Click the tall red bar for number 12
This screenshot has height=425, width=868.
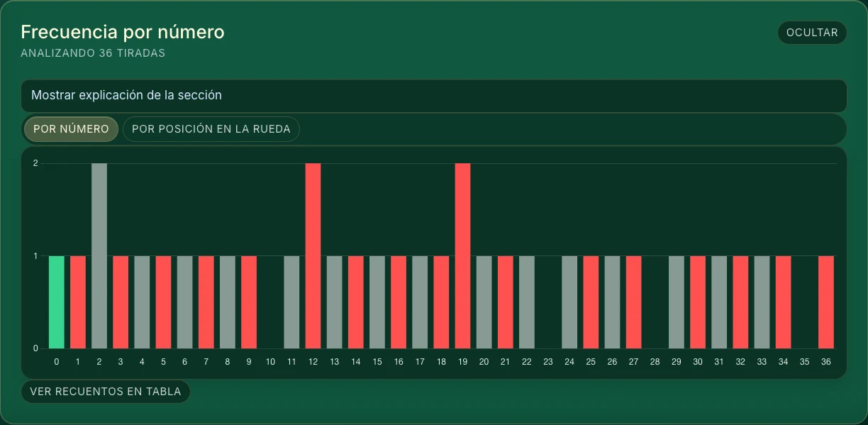tap(313, 256)
